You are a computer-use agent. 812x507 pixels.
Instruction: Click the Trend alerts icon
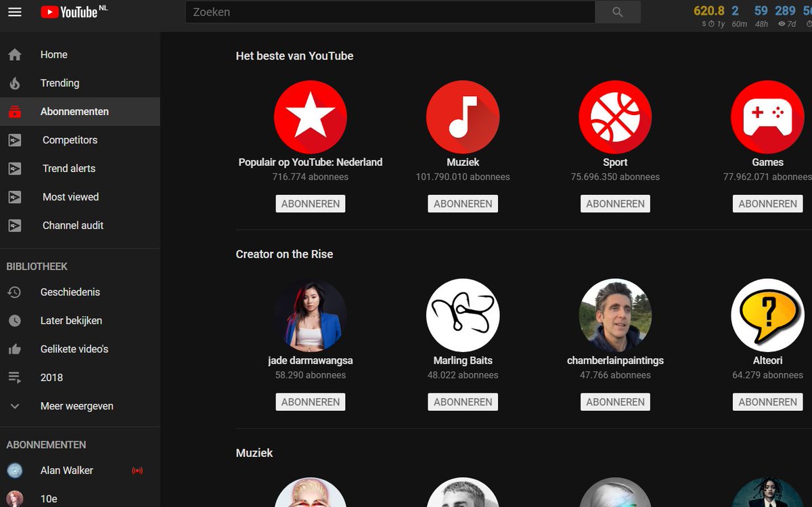(15, 169)
